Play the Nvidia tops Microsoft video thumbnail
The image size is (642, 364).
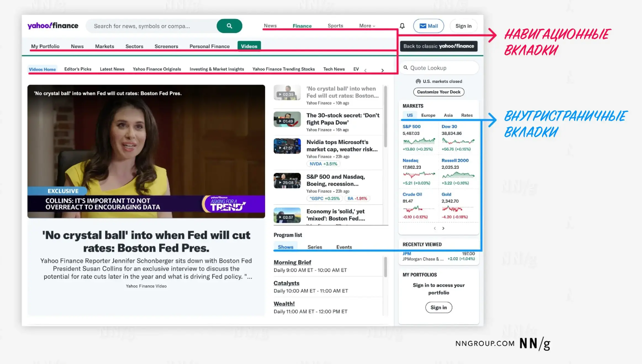click(287, 146)
